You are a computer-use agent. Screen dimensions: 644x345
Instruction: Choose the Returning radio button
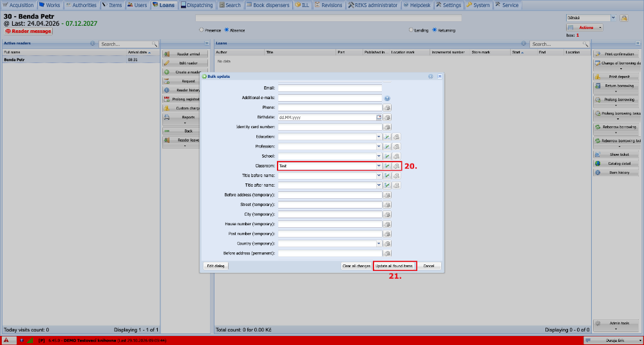(435, 30)
